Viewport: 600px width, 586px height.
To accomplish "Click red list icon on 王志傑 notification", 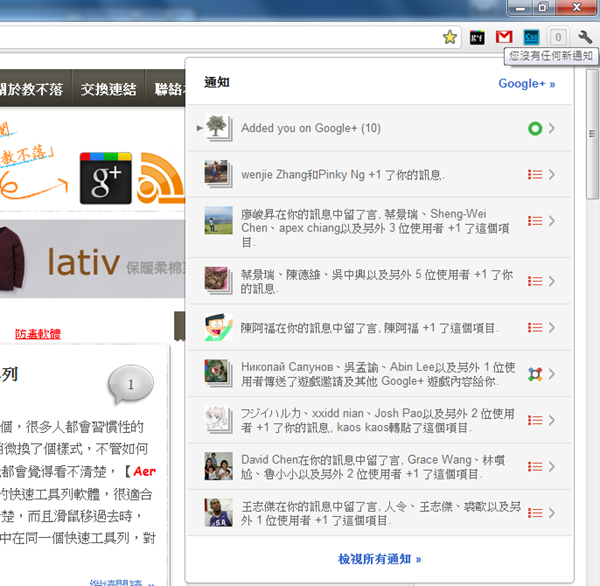I will (535, 513).
